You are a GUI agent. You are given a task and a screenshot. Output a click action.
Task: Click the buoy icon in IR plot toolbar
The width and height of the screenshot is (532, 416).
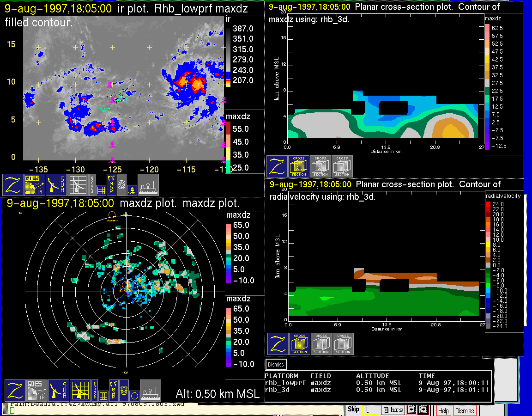(x=131, y=189)
